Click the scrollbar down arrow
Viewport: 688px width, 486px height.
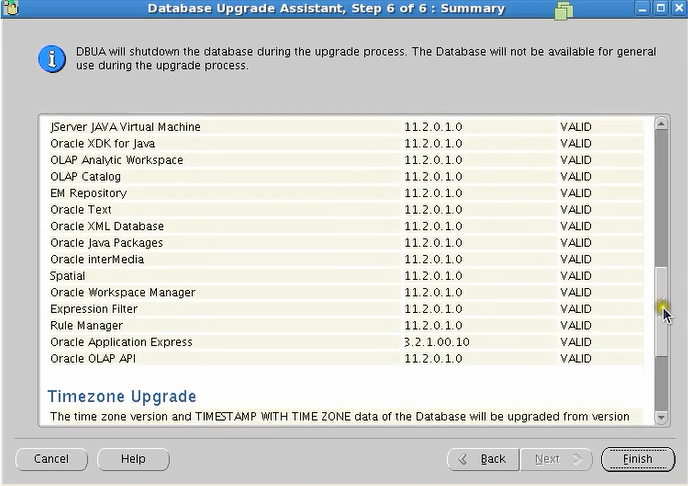[x=661, y=417]
